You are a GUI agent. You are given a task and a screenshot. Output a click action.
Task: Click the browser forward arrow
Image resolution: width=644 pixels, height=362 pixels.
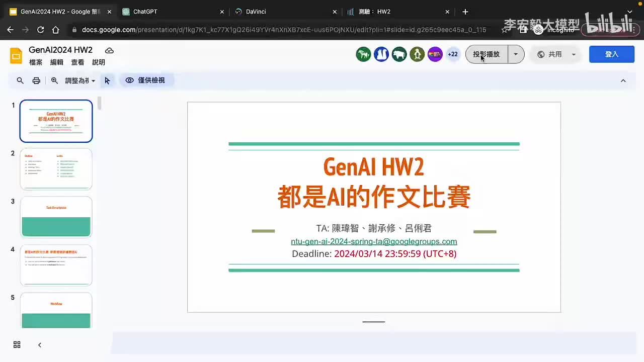(x=25, y=30)
